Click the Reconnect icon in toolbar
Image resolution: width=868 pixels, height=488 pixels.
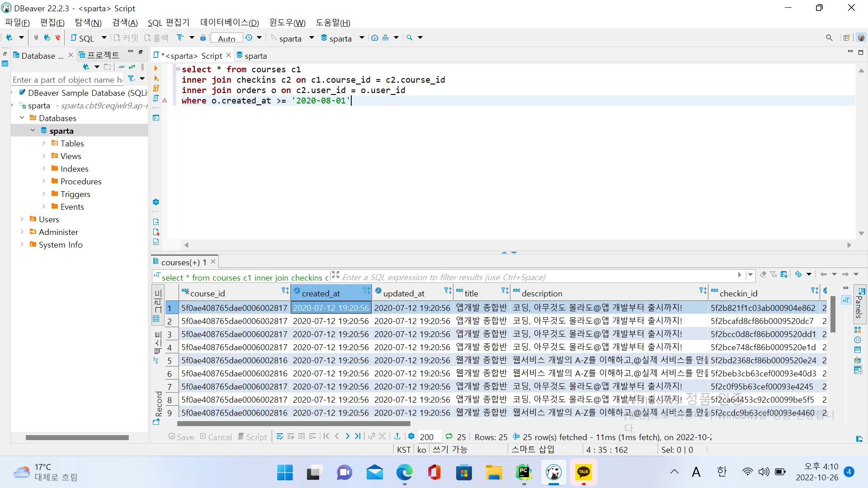click(47, 38)
